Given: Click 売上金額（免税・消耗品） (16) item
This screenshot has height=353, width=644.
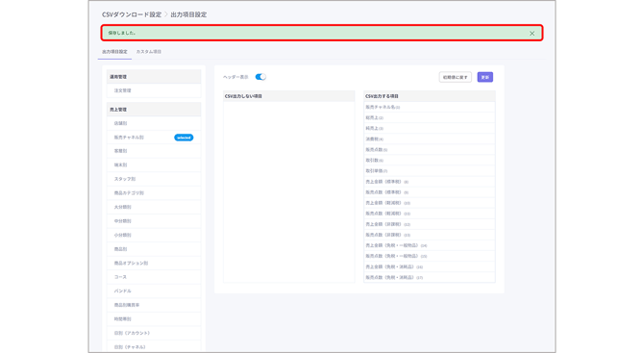Looking at the screenshot, I should coord(430,266).
